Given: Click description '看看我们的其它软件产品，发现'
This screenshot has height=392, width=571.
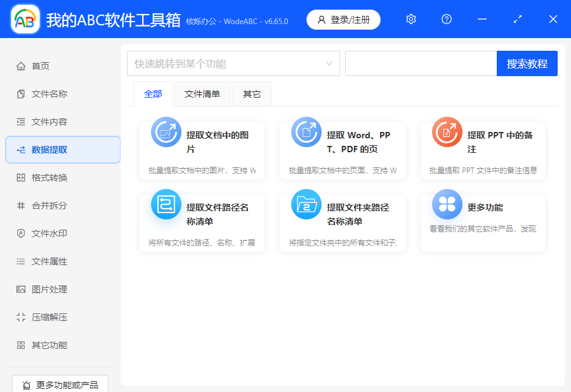Looking at the screenshot, I should click(x=483, y=228).
